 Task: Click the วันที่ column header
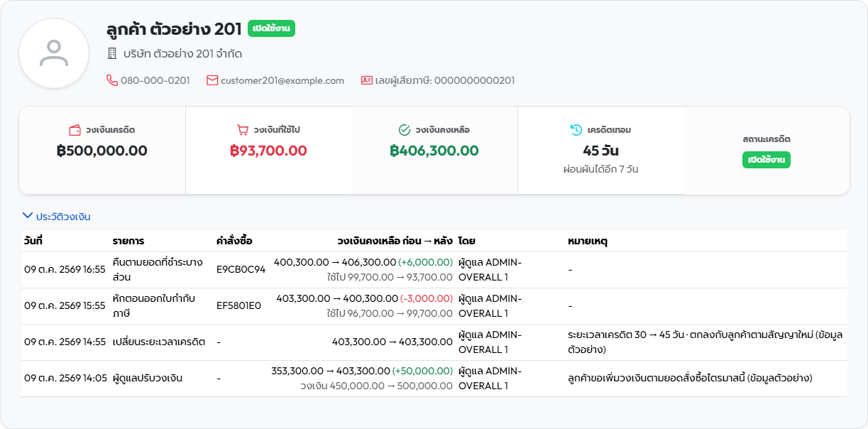pos(33,241)
